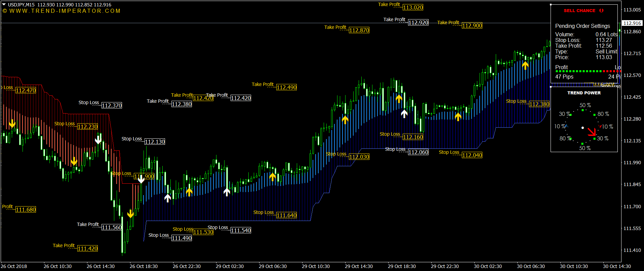Click the white center dot of the Trend Power gauge
Image resolution: width=644 pixels, height=271 pixels.
coord(583,128)
